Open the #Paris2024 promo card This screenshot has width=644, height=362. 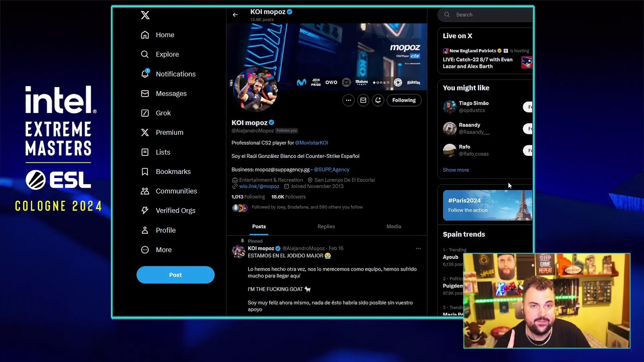488,205
